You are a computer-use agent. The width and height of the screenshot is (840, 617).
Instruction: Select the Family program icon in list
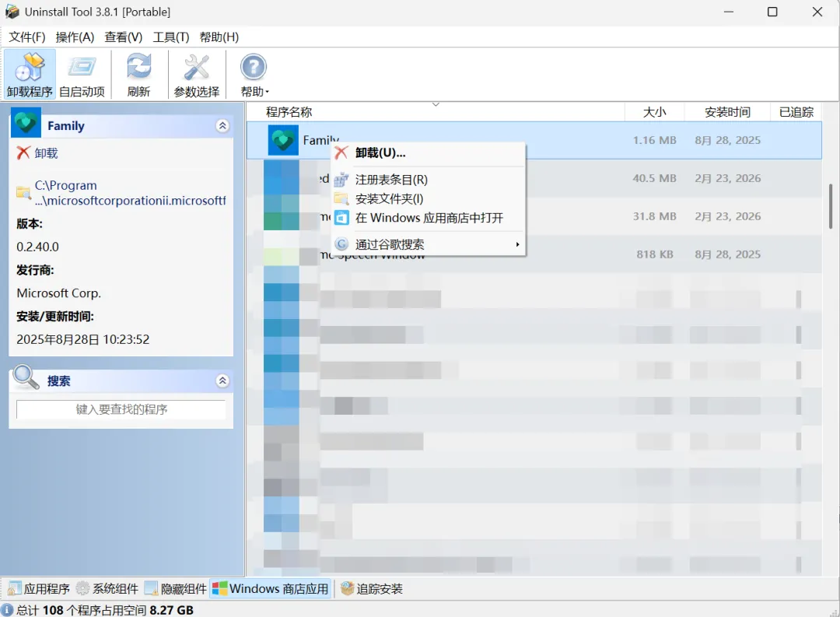pyautogui.click(x=283, y=141)
